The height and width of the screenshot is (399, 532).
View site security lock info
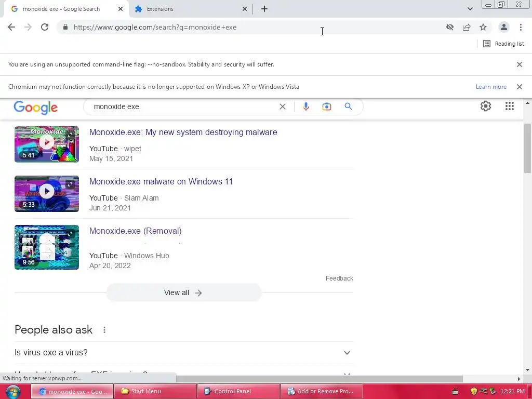(65, 27)
